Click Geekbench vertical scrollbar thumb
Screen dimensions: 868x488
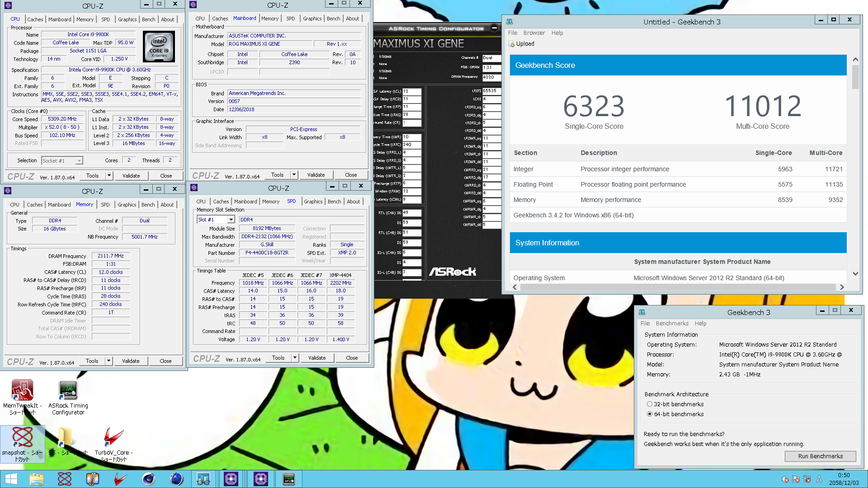[855, 77]
